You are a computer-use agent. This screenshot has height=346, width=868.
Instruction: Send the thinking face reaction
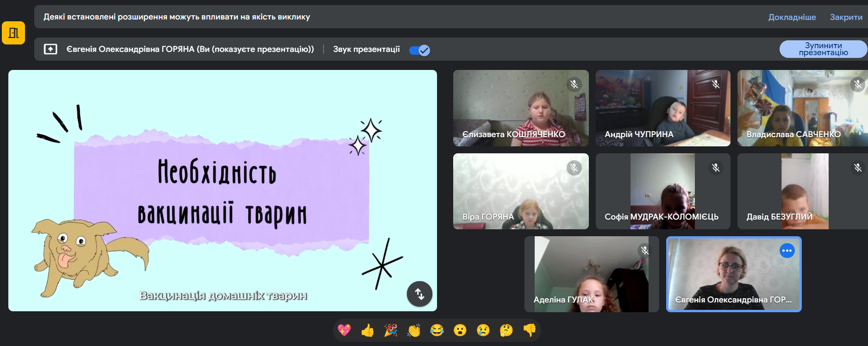tap(506, 330)
